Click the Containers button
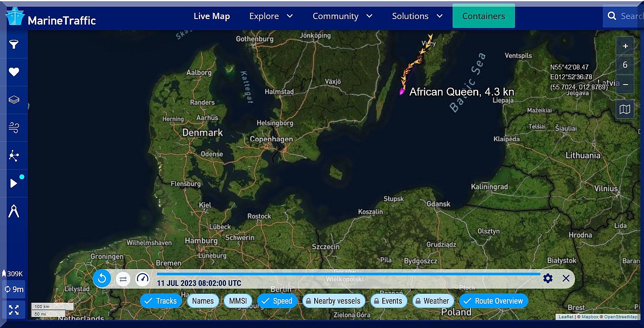 (484, 16)
